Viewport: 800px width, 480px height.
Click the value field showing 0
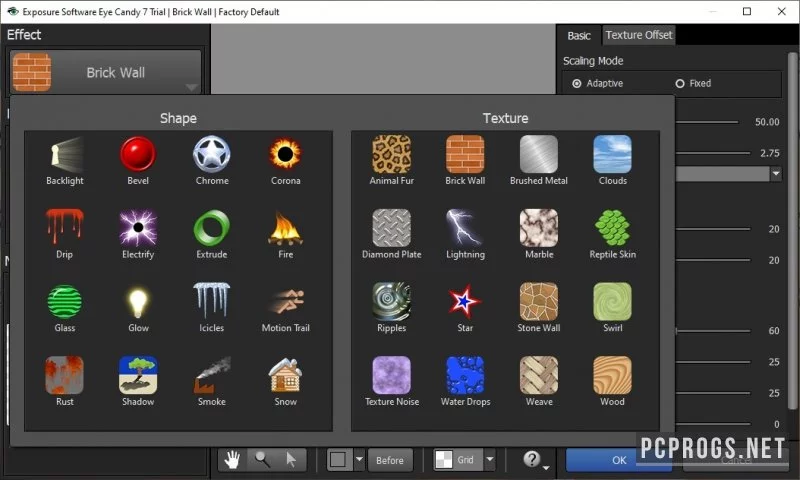click(x=776, y=424)
